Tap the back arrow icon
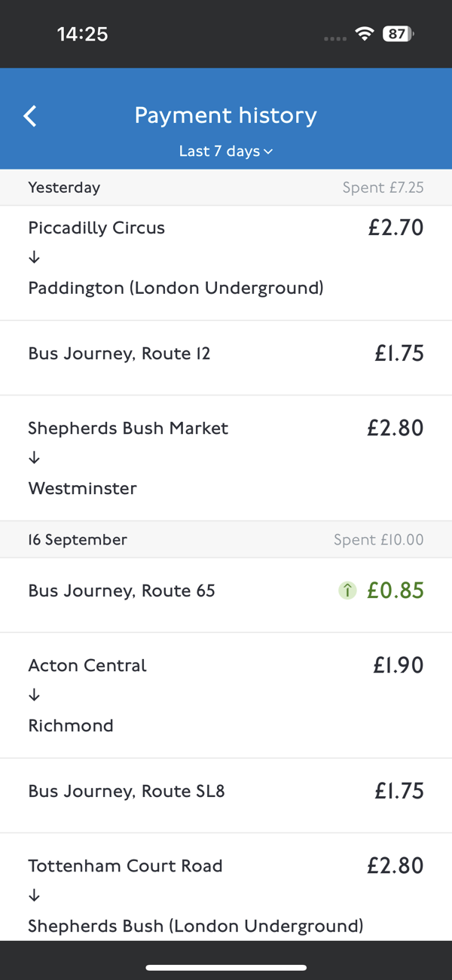 30,116
